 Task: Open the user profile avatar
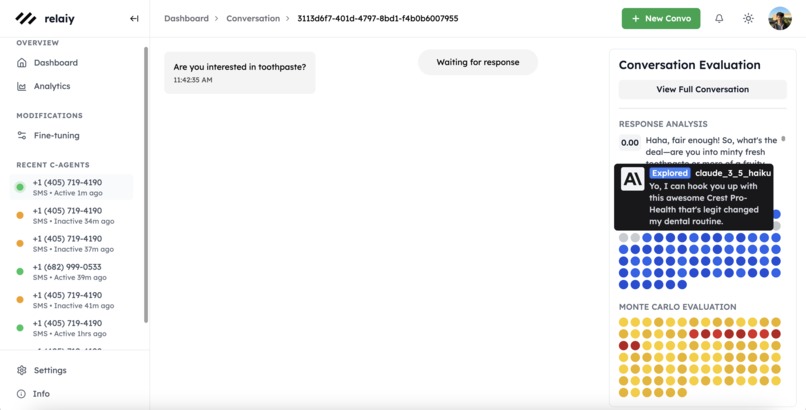coord(780,18)
